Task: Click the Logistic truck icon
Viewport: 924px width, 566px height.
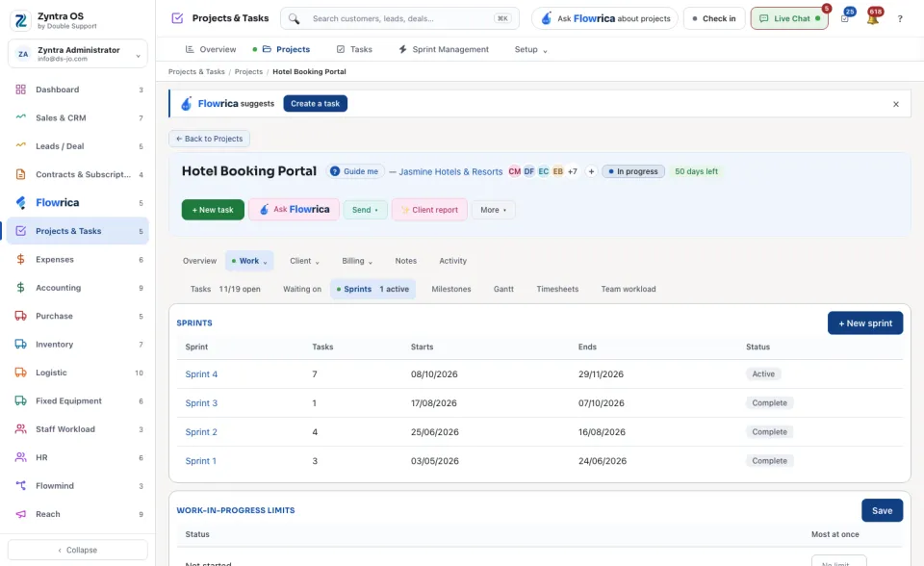Action: tap(20, 373)
